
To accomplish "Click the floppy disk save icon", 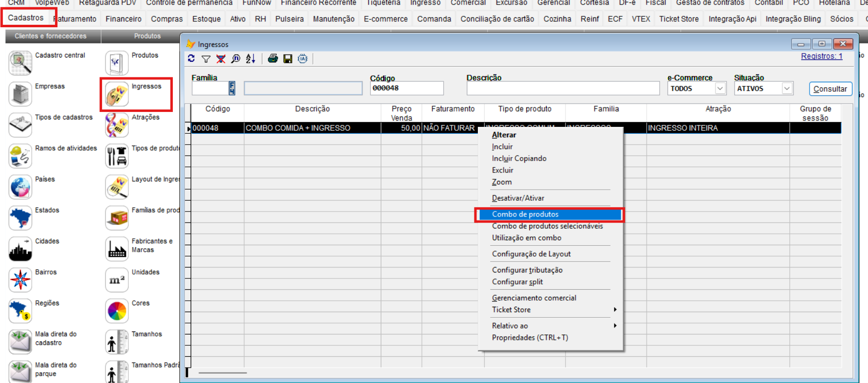I will [x=288, y=59].
